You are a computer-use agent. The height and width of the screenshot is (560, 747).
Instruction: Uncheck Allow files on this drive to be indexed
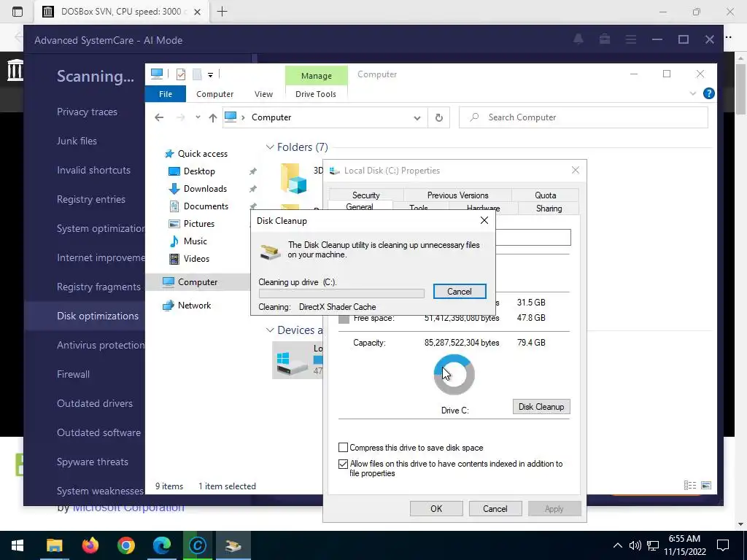pyautogui.click(x=343, y=464)
